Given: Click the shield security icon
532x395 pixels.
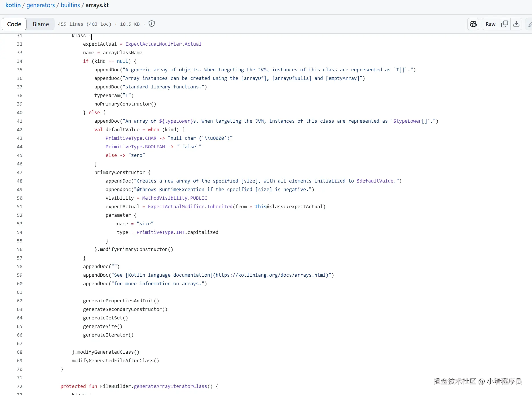Looking at the screenshot, I should [152, 24].
